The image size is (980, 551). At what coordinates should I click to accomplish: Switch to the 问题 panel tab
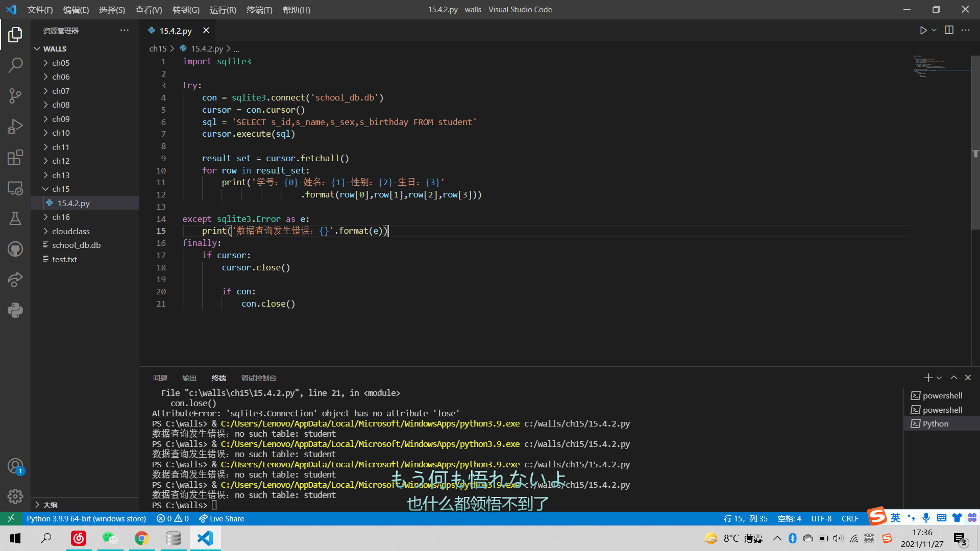[160, 378]
